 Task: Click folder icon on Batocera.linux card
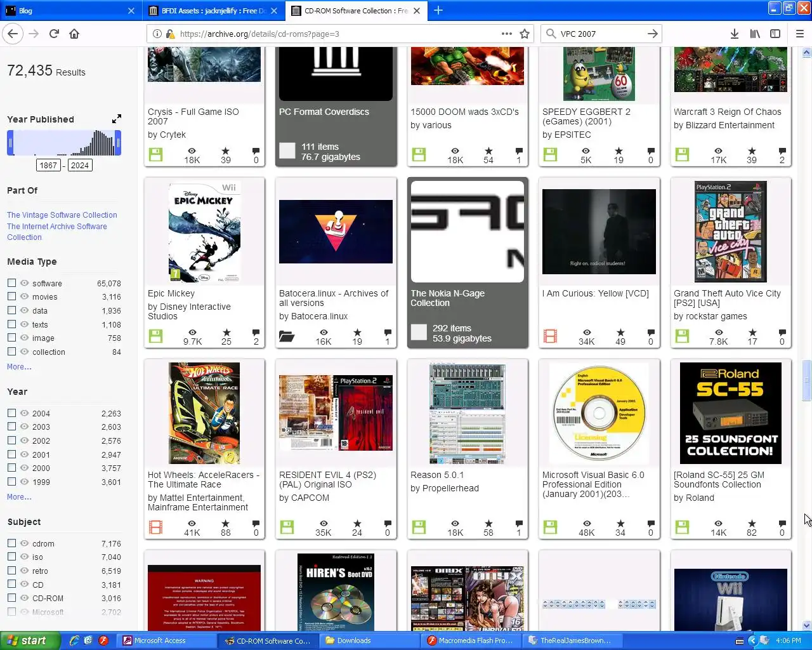point(287,336)
